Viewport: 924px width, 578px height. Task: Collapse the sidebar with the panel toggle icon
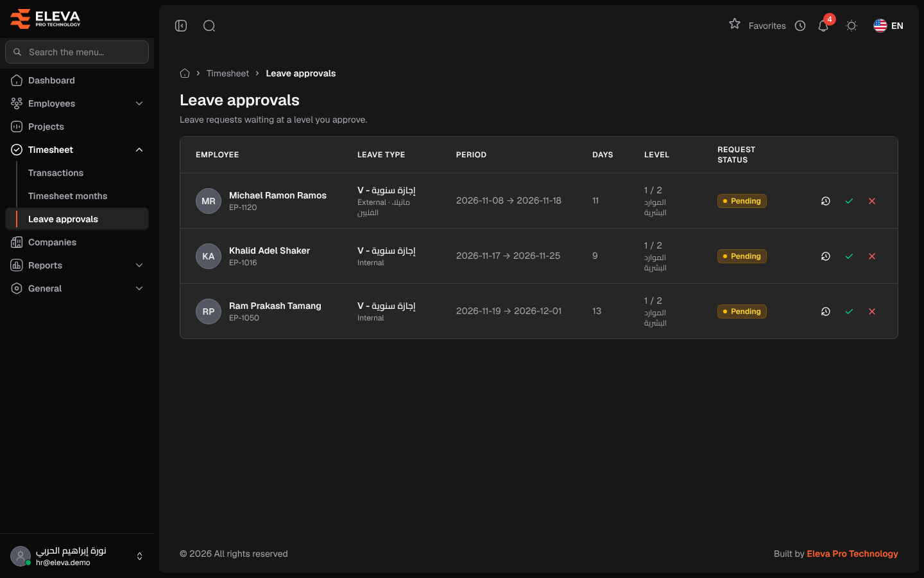coord(181,26)
